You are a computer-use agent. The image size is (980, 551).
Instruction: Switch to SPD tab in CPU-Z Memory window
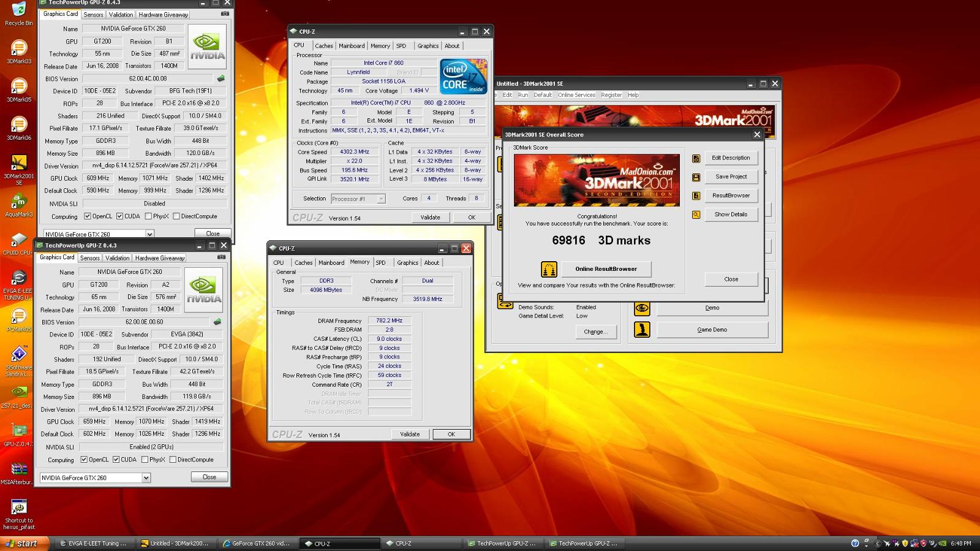[380, 263]
